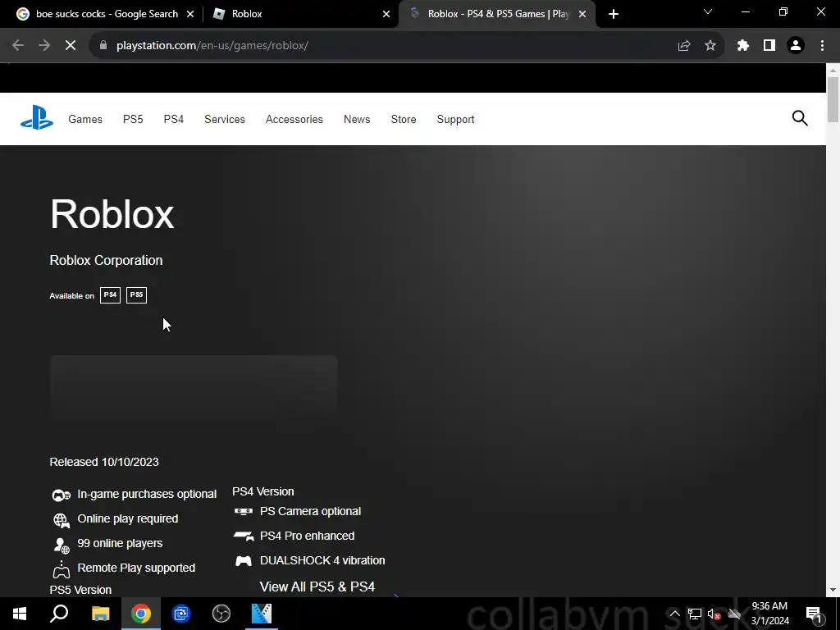This screenshot has height=630, width=840.
Task: Switch to the middle Roblox tab
Action: click(x=300, y=14)
